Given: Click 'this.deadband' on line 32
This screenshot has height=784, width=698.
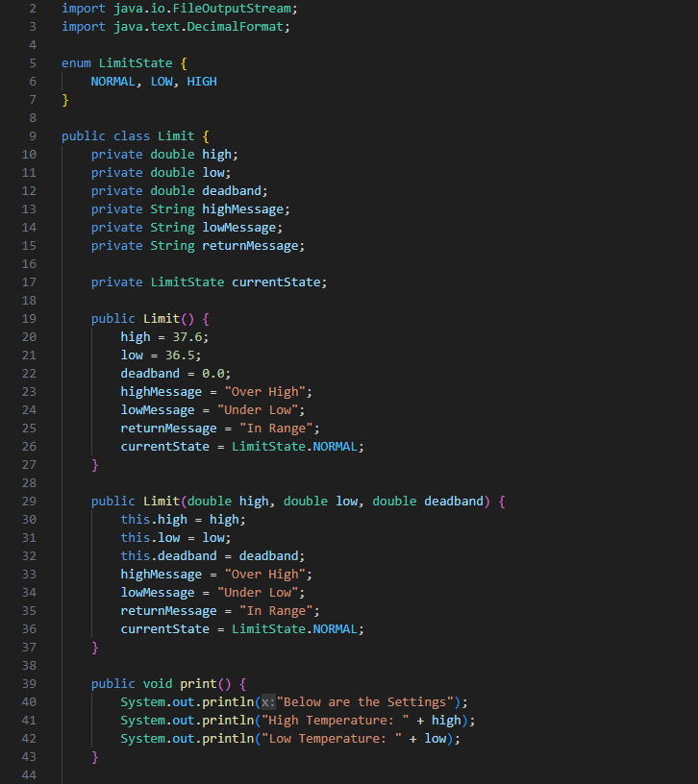Looking at the screenshot, I should click(x=168, y=556).
